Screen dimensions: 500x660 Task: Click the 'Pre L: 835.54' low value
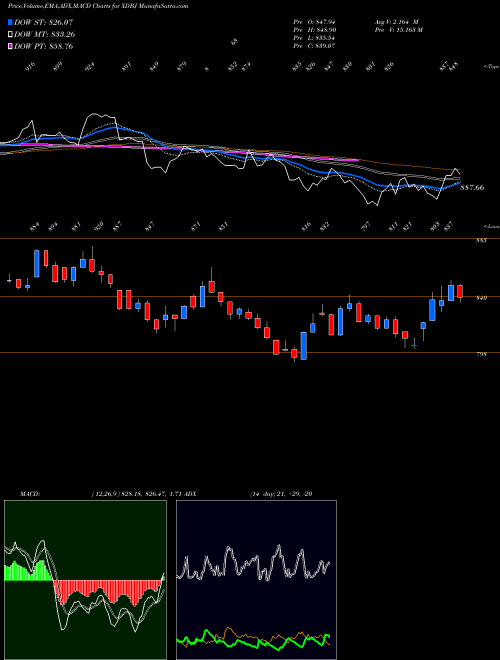click(314, 38)
